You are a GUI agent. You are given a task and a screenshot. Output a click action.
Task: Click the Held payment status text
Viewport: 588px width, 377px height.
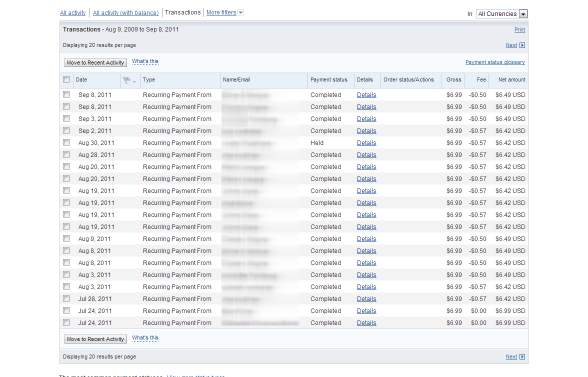pyautogui.click(x=317, y=143)
